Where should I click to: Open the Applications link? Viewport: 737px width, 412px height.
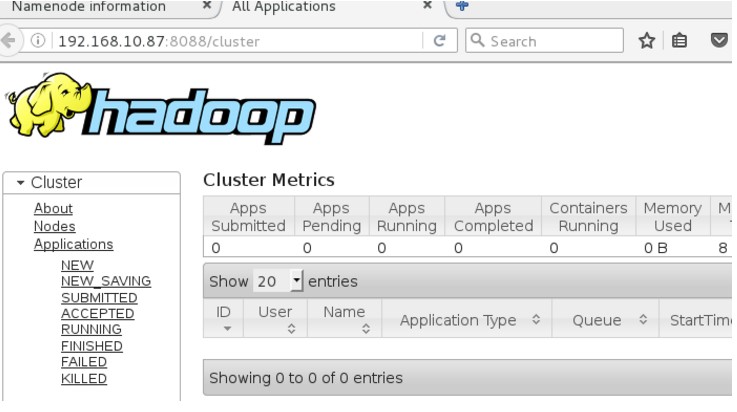[x=73, y=244]
